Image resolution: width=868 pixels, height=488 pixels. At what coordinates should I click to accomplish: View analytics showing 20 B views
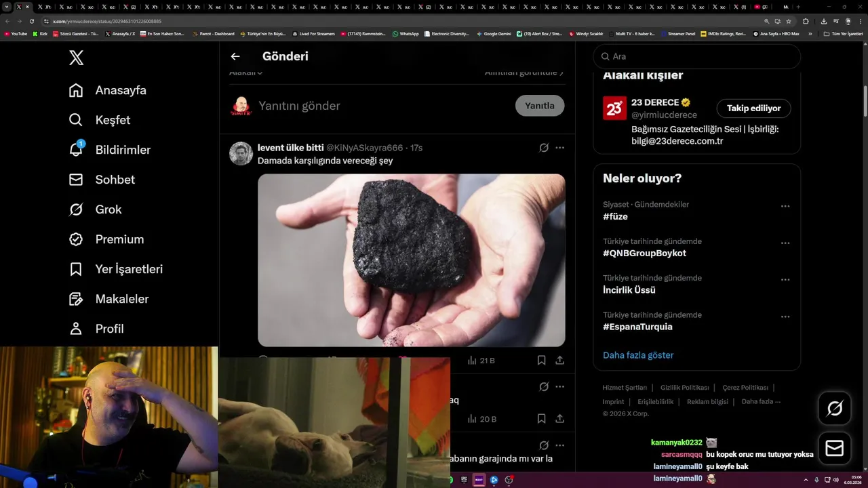point(481,420)
